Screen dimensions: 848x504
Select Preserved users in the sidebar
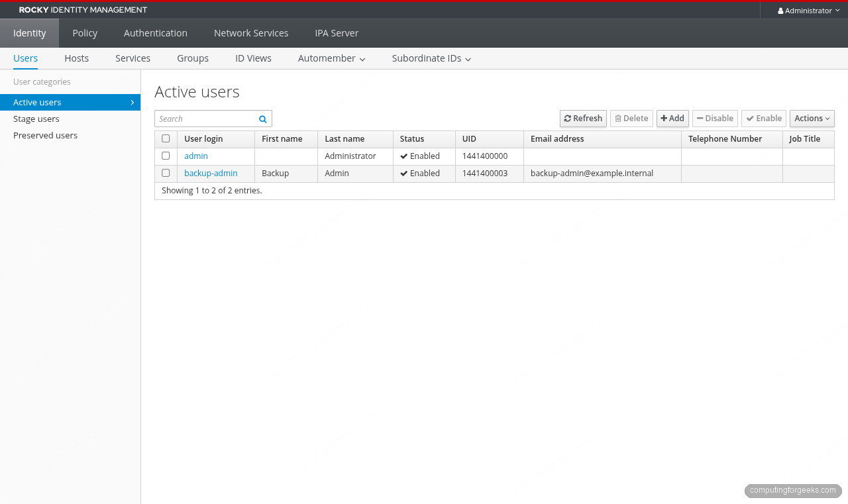[45, 135]
